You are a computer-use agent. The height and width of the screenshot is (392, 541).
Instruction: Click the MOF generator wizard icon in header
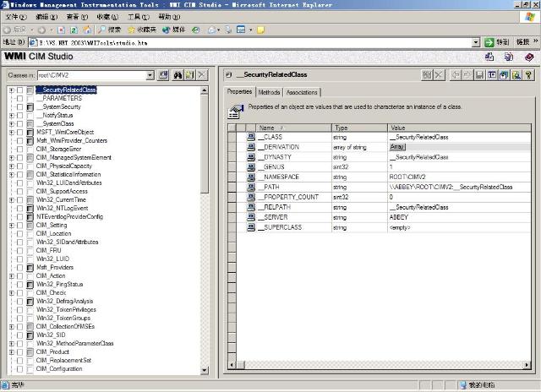(489, 57)
